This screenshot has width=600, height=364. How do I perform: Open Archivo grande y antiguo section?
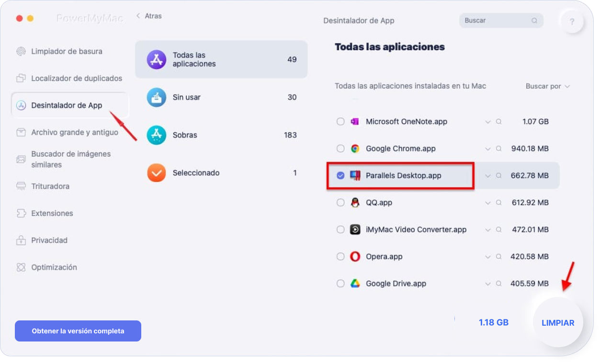(68, 132)
